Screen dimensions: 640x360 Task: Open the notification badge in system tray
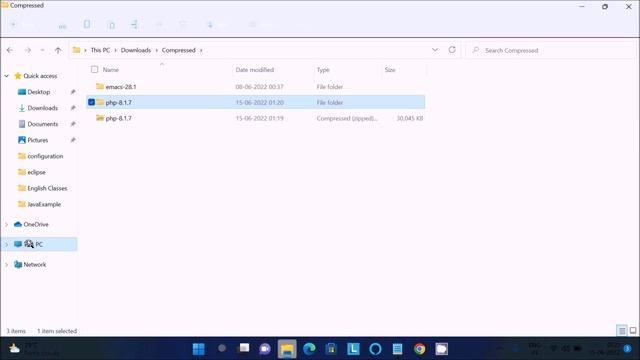coord(627,349)
